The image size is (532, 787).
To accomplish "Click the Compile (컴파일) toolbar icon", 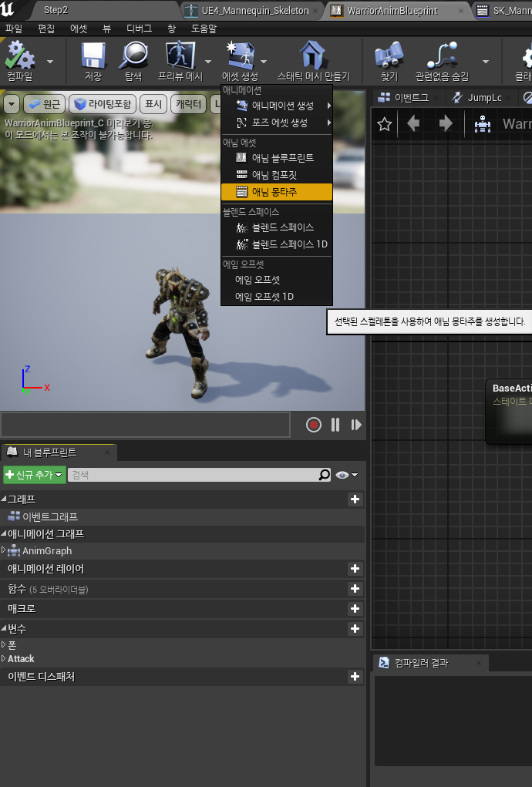I will point(19,56).
